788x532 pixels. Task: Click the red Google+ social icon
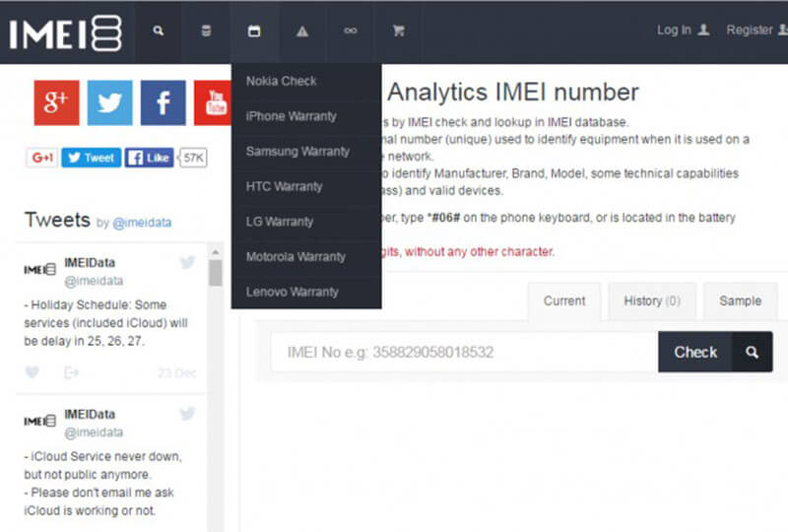tap(56, 102)
